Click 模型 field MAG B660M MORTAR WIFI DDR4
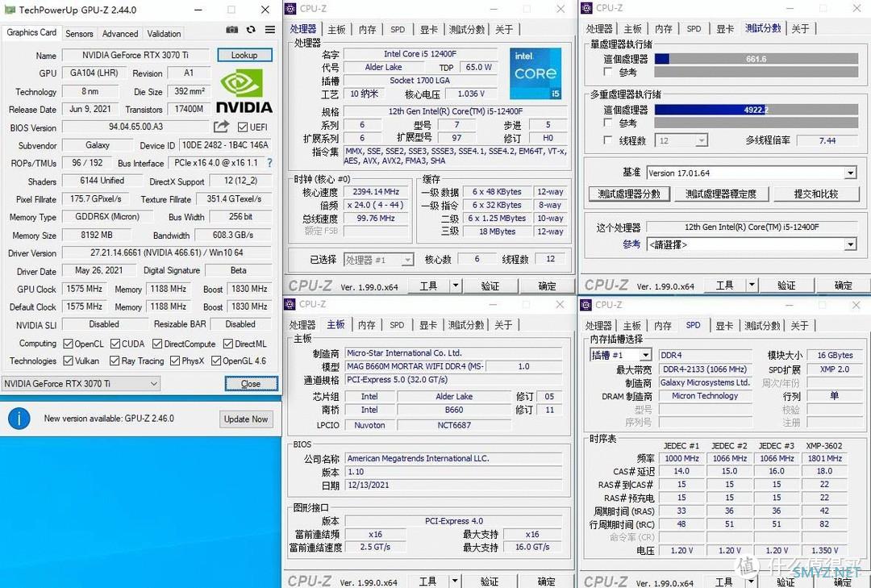871x588 pixels. pyautogui.click(x=415, y=366)
